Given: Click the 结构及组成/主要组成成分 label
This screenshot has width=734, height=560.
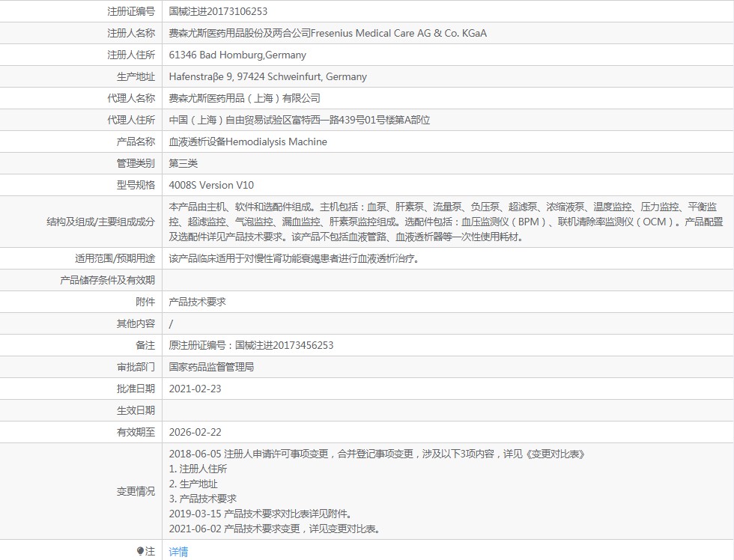Looking at the screenshot, I should point(100,222).
